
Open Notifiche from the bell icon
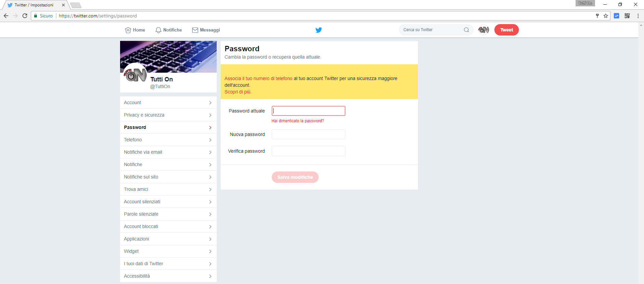(158, 30)
